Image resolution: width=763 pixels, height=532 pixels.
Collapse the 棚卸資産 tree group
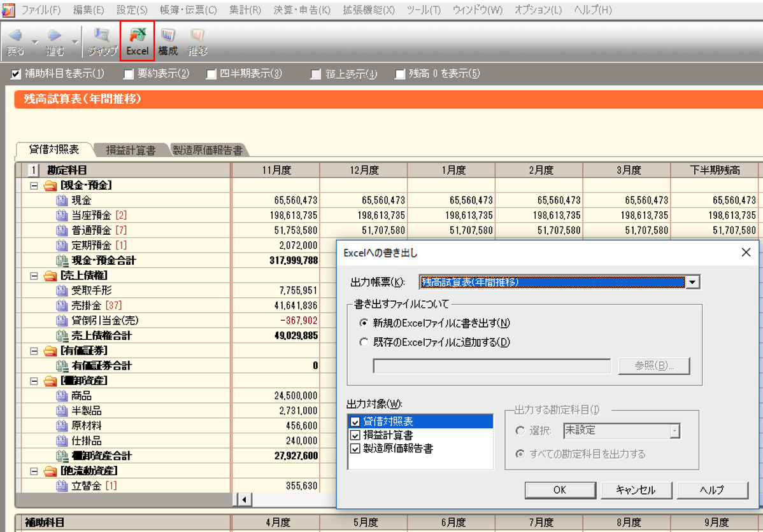click(34, 381)
